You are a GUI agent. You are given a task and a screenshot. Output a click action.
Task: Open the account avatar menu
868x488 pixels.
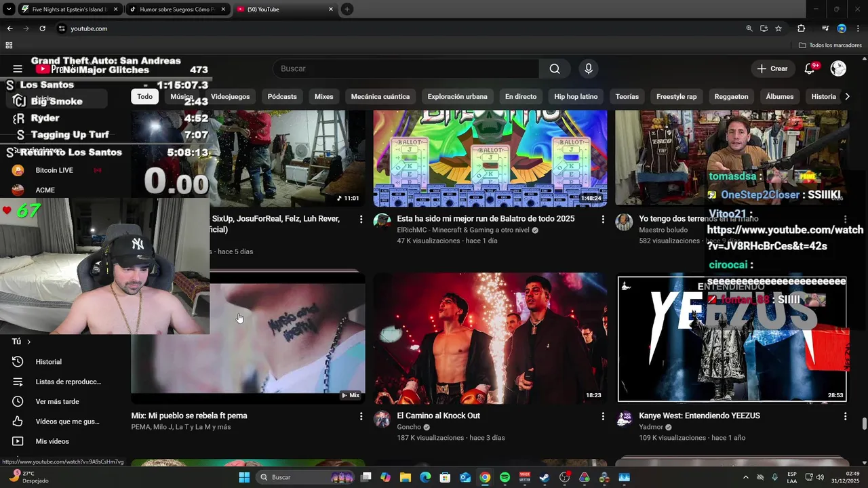click(838, 68)
